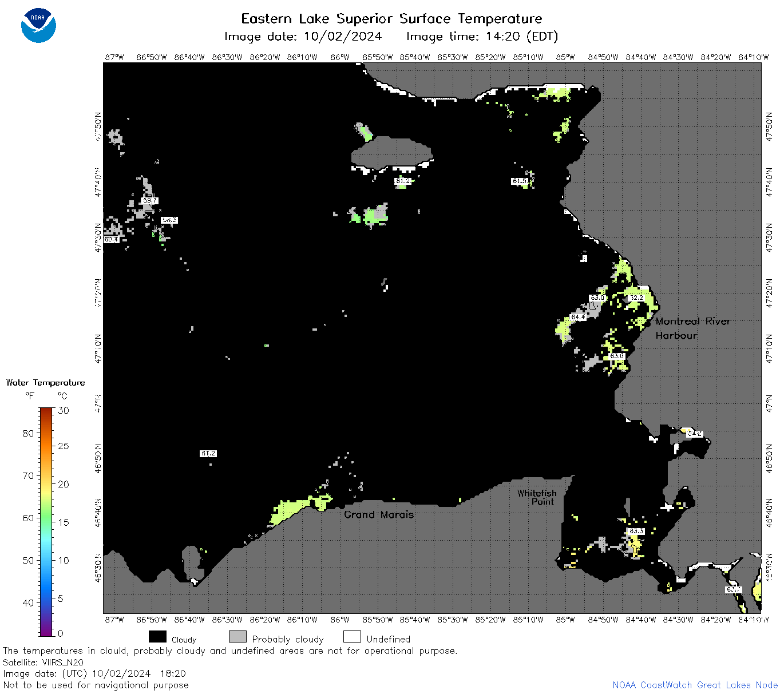The image size is (784, 694).
Task: Click the 25 tick on the °C scale
Action: point(64,446)
